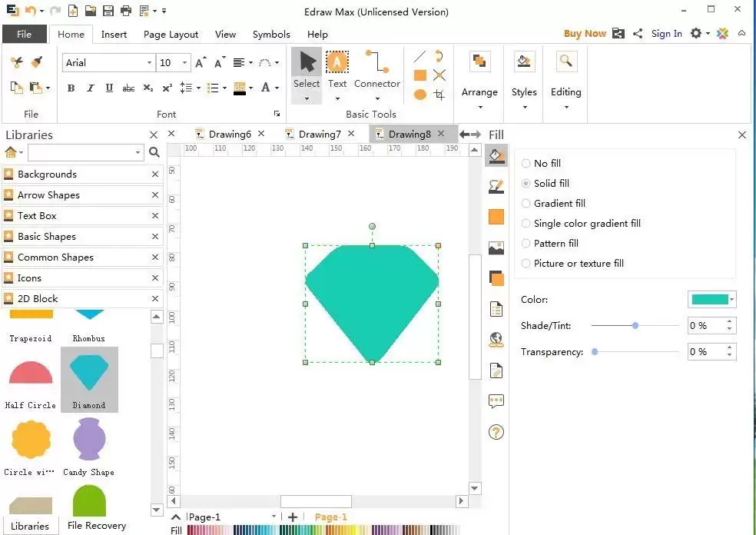Open the Color dropdown in Fill panel
This screenshot has width=756, height=535.
point(711,300)
